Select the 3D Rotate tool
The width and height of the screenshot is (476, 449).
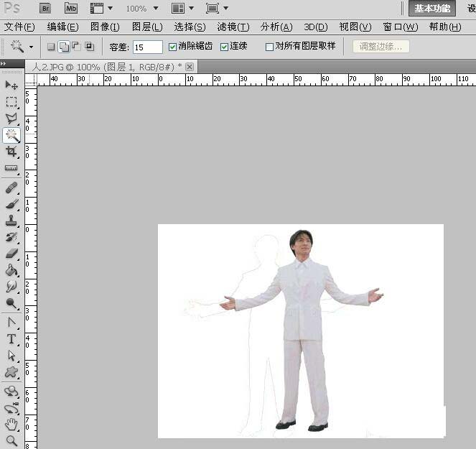[11, 392]
